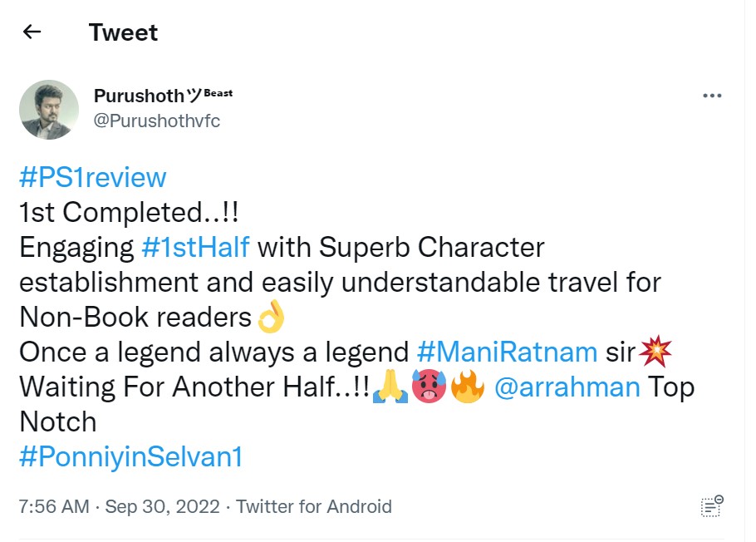Screen dimensions: 756x542
Task: Open the @Purushothvfc handle link
Action: 157,121
